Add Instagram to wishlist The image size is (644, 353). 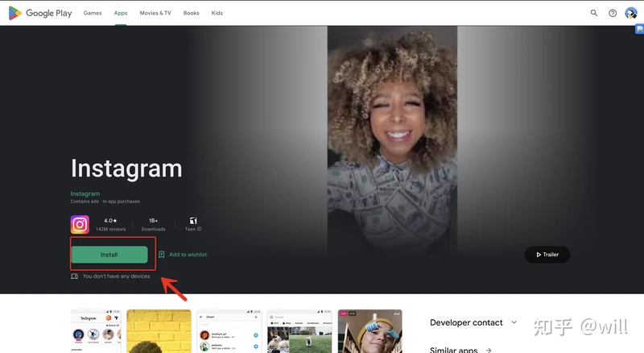[188, 255]
